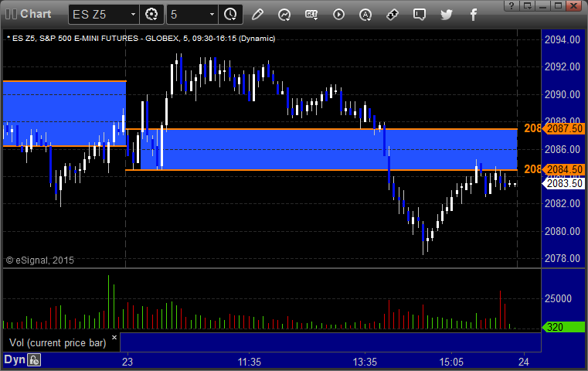Click the window link/pop-out icon
Screen dimensions: 588x371
528,5
